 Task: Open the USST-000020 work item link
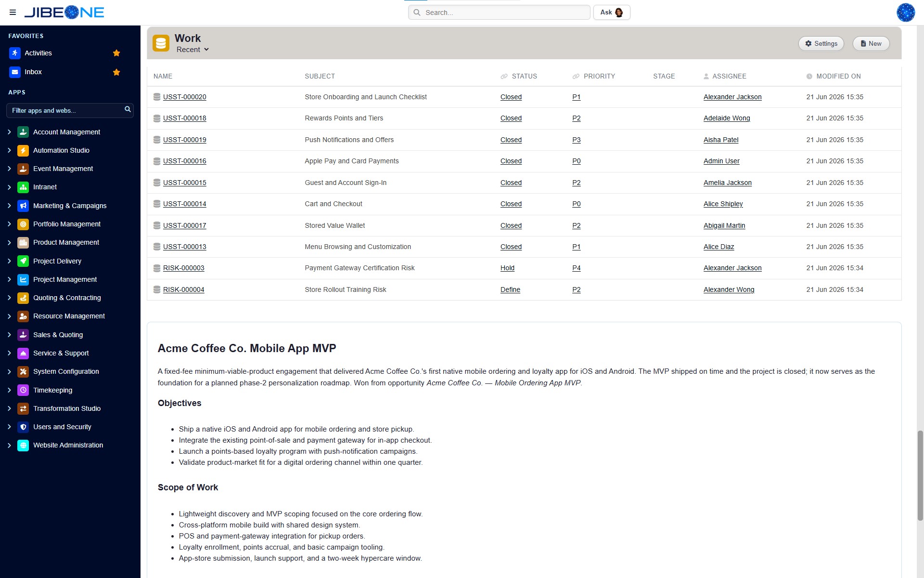click(184, 97)
